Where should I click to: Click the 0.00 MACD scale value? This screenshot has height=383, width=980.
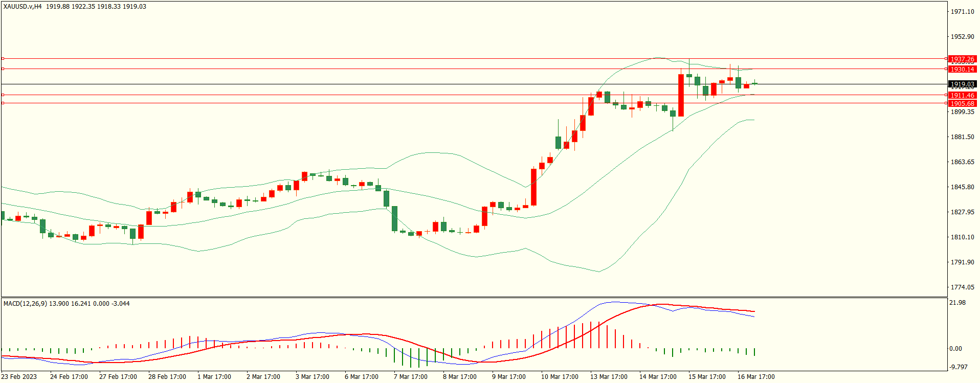955,349
